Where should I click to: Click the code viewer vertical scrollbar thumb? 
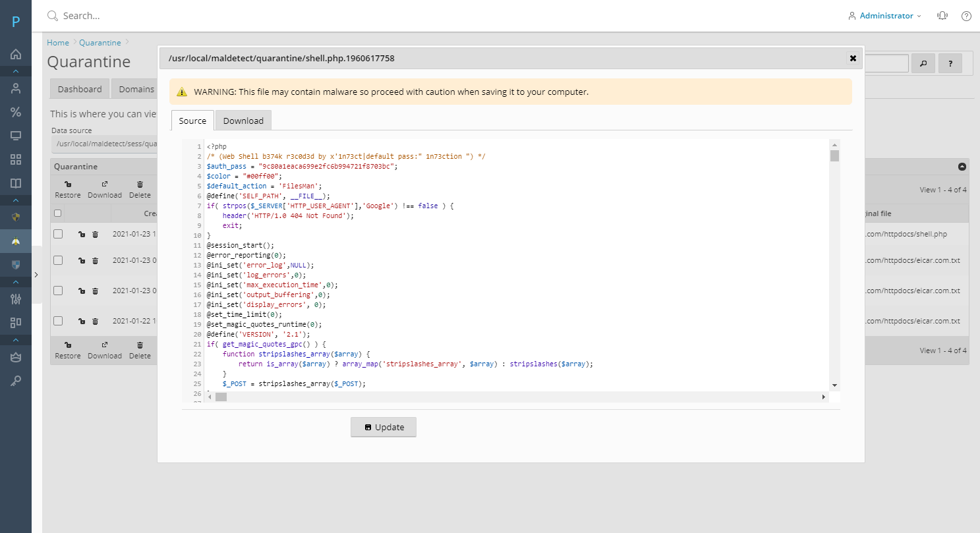834,155
